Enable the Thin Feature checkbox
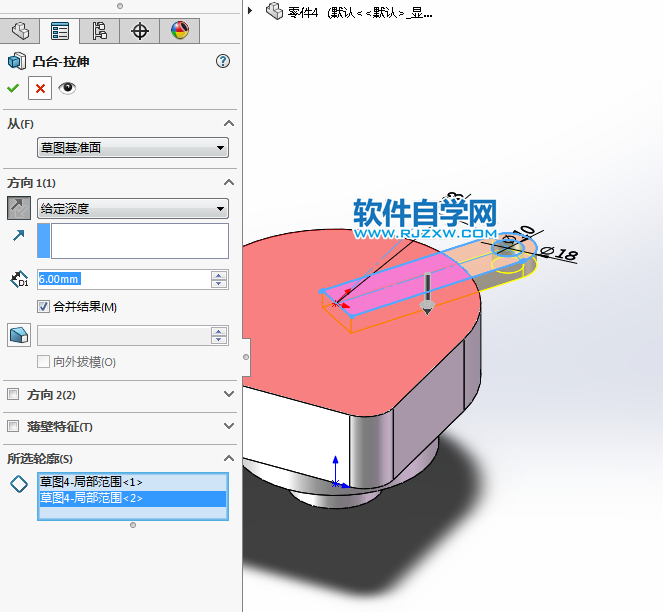This screenshot has height=612, width=663. (13, 426)
